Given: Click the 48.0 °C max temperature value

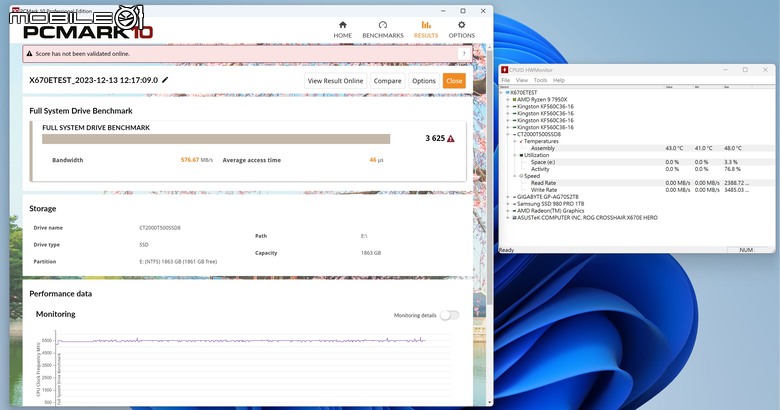Looking at the screenshot, I should (733, 148).
